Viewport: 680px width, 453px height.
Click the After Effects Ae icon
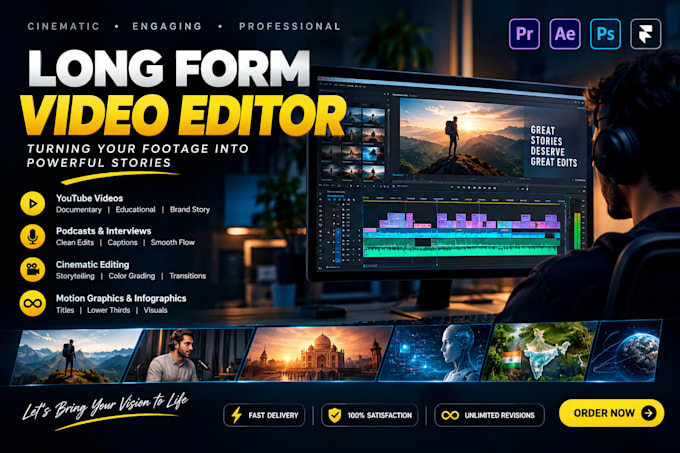(565, 34)
